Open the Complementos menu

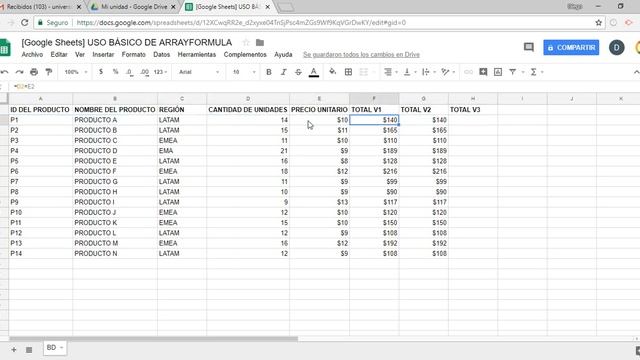tap(245, 54)
